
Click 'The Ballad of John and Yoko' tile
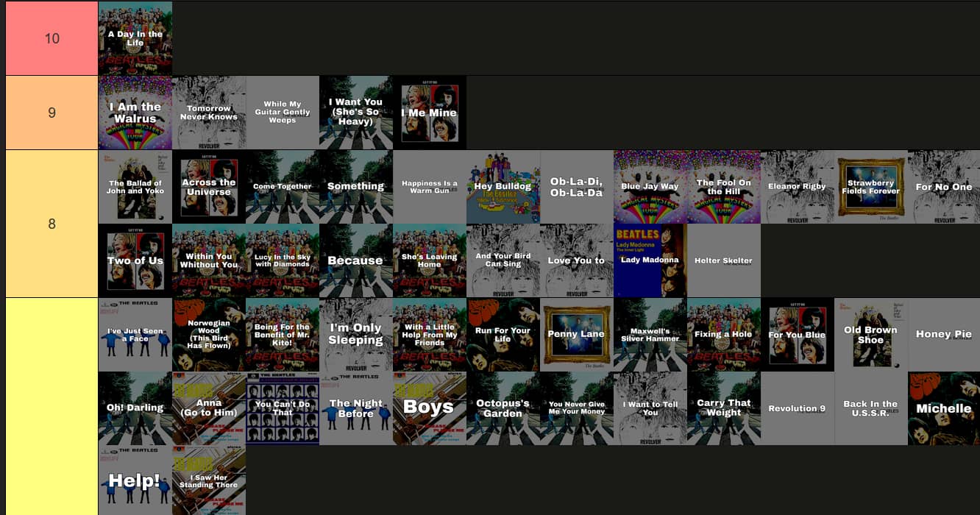[x=135, y=187]
